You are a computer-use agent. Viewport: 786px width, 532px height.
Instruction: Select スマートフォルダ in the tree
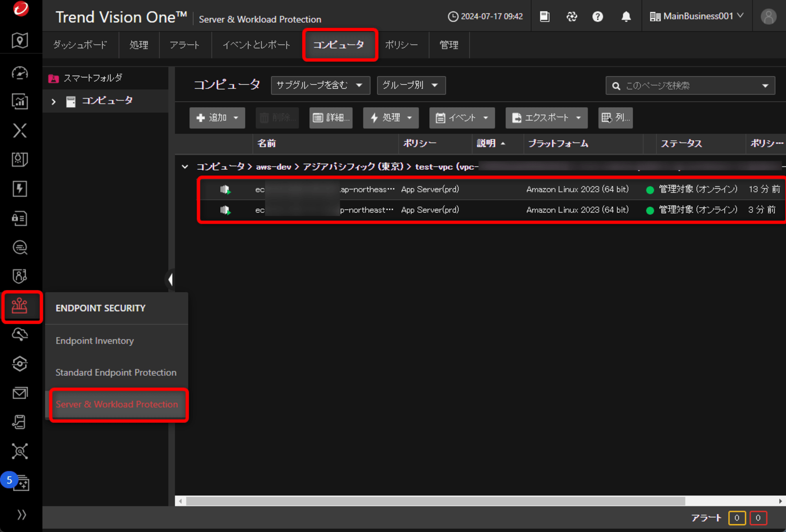(x=93, y=78)
